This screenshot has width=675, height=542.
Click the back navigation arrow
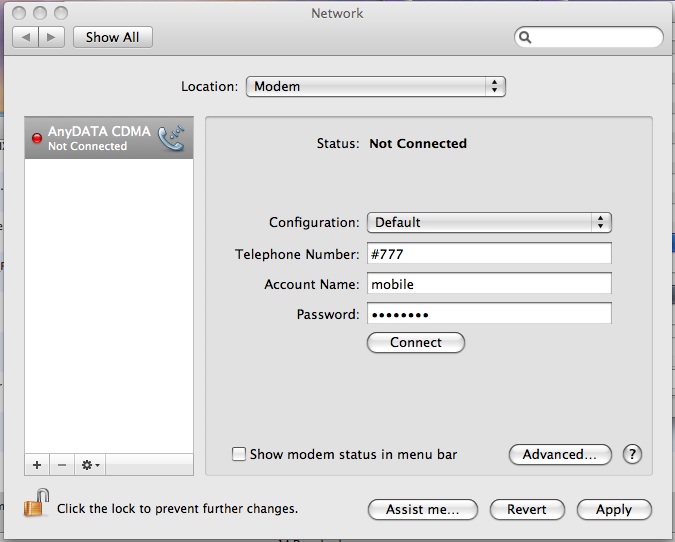26,37
